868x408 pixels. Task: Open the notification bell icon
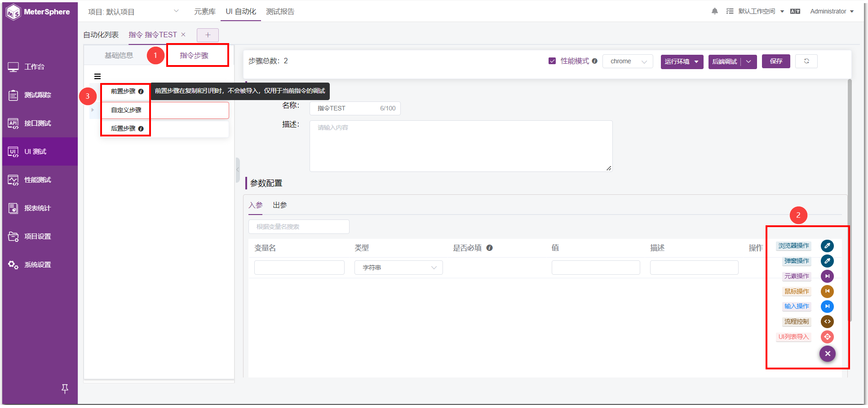(x=715, y=11)
